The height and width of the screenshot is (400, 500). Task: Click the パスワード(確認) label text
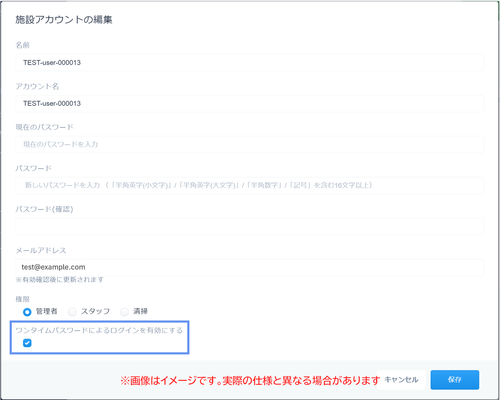click(x=44, y=209)
